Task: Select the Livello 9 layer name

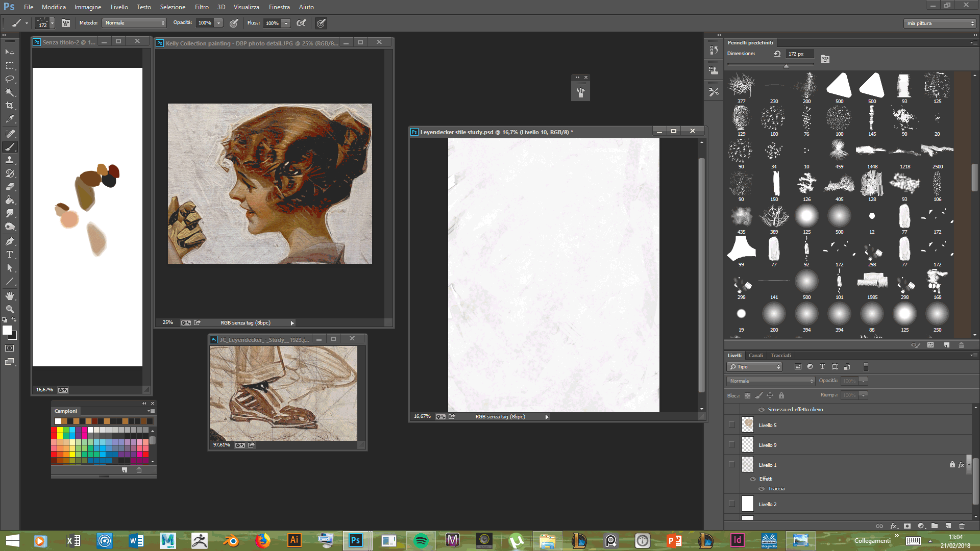Action: [767, 445]
